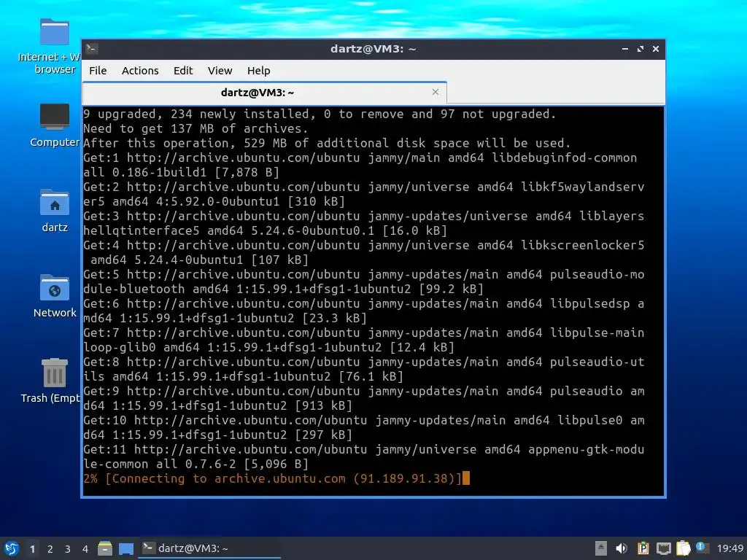
Task: Open the File menu in terminal
Action: (x=98, y=71)
